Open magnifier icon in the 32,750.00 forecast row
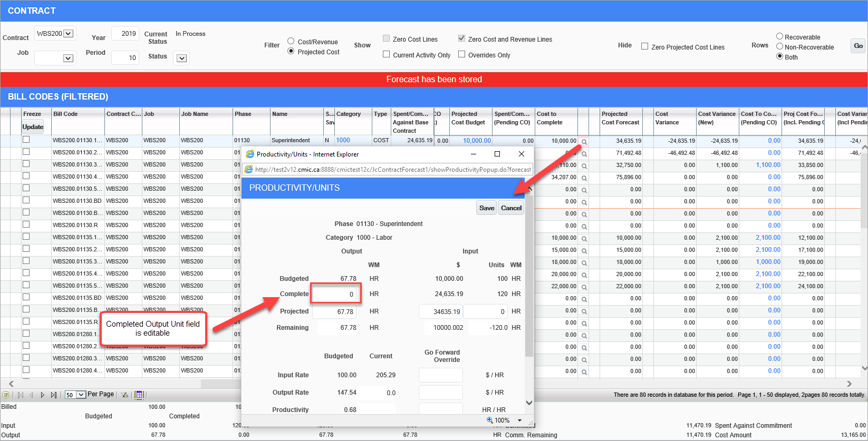Image resolution: width=868 pixels, height=441 pixels. click(584, 165)
